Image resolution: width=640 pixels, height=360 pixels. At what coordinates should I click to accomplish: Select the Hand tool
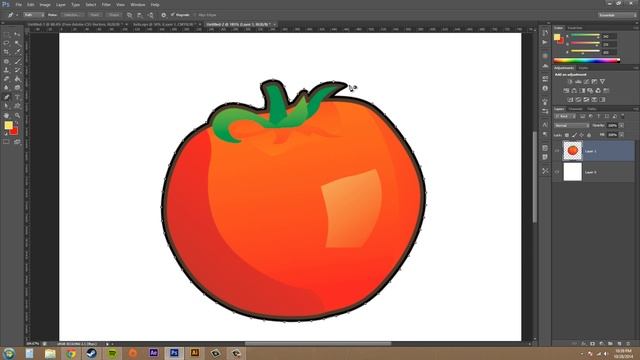[6, 116]
